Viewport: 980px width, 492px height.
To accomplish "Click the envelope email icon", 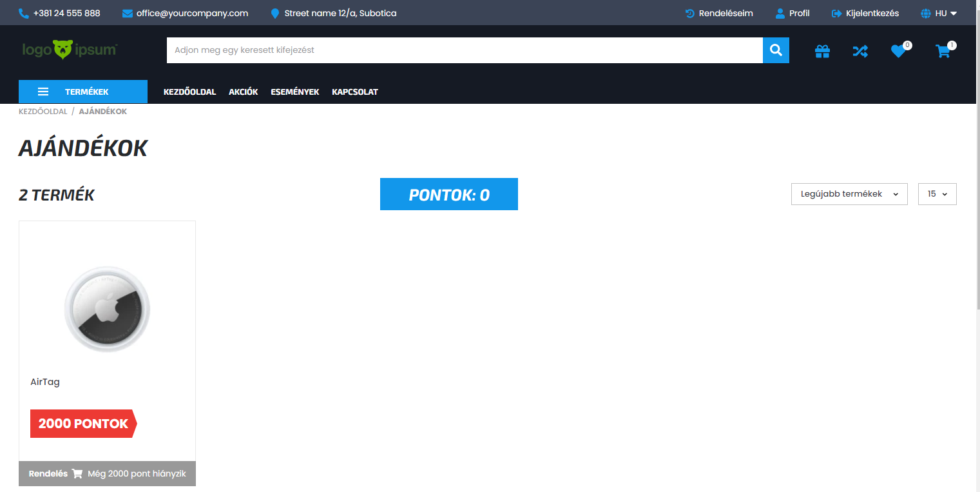I will [128, 13].
